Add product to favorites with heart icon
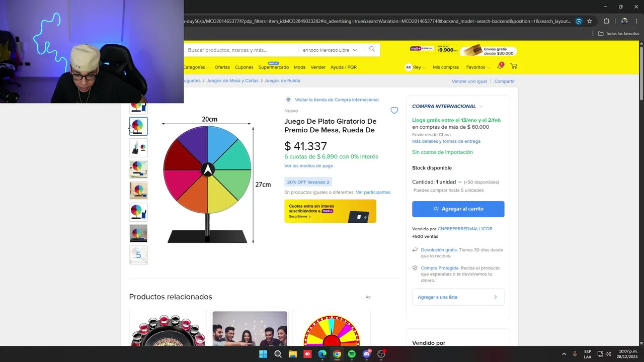 tap(394, 111)
